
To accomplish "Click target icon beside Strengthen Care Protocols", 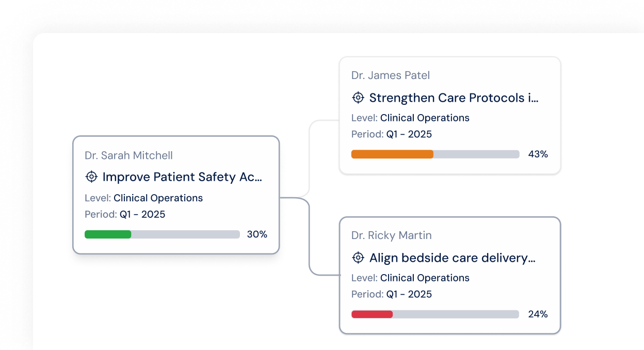I will tap(358, 98).
